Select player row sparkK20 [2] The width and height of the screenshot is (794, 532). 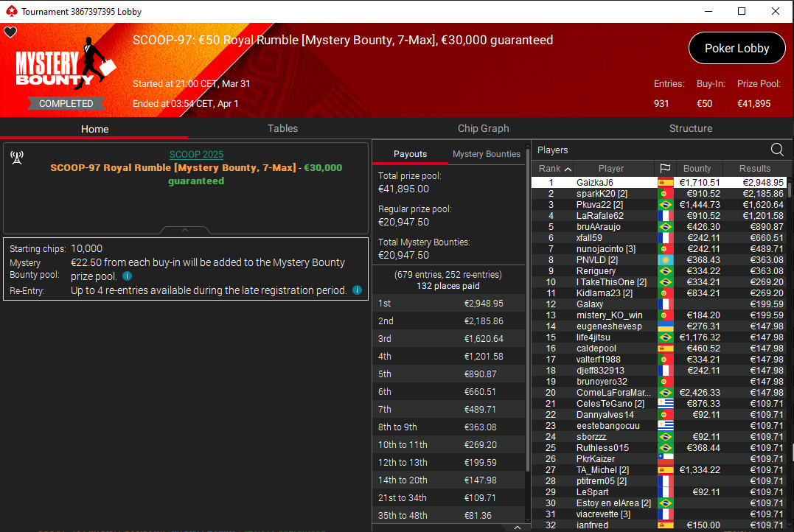tap(659, 193)
